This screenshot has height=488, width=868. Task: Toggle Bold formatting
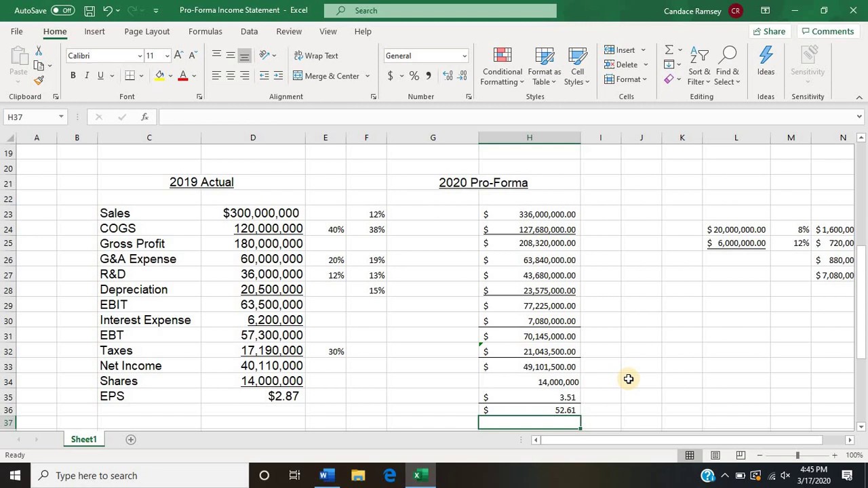[x=73, y=76]
